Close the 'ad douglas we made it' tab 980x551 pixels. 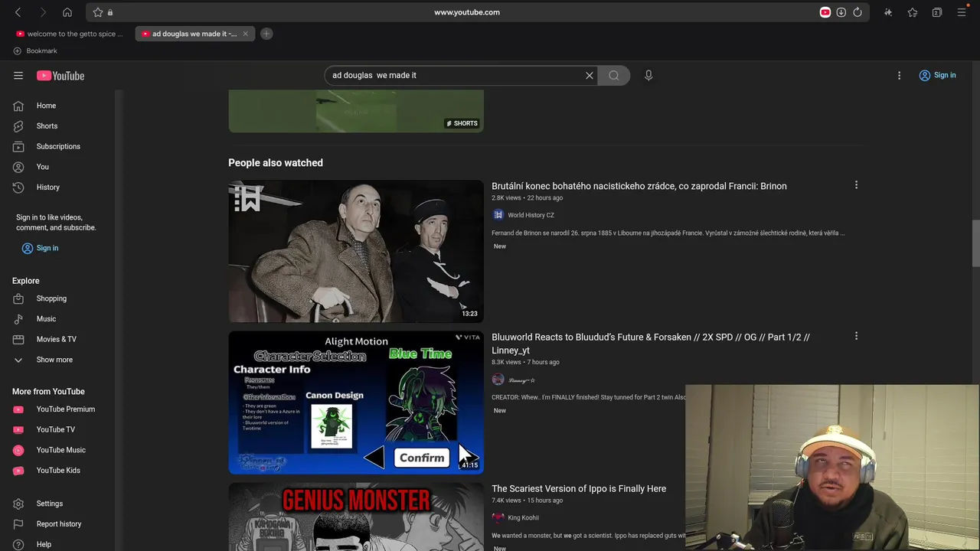246,34
